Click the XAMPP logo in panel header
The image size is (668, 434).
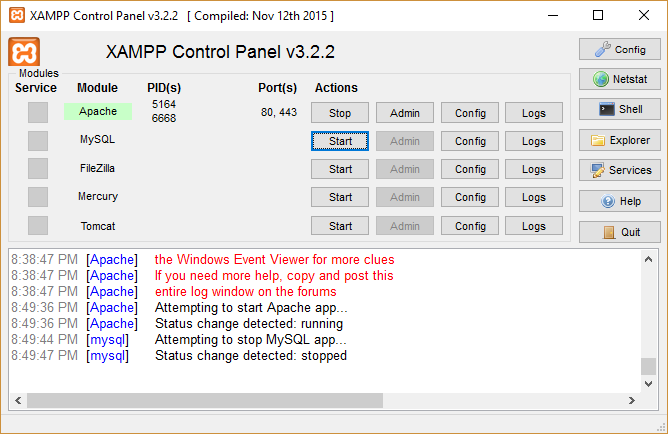pyautogui.click(x=24, y=52)
